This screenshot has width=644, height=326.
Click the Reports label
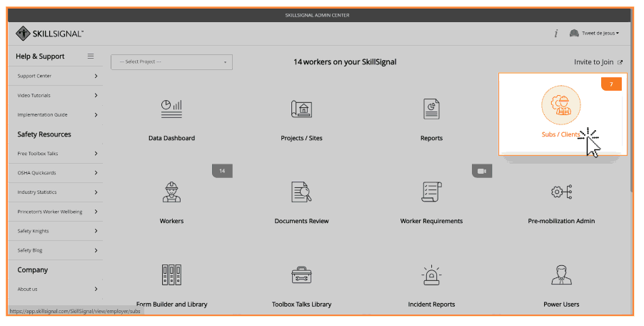click(x=431, y=138)
